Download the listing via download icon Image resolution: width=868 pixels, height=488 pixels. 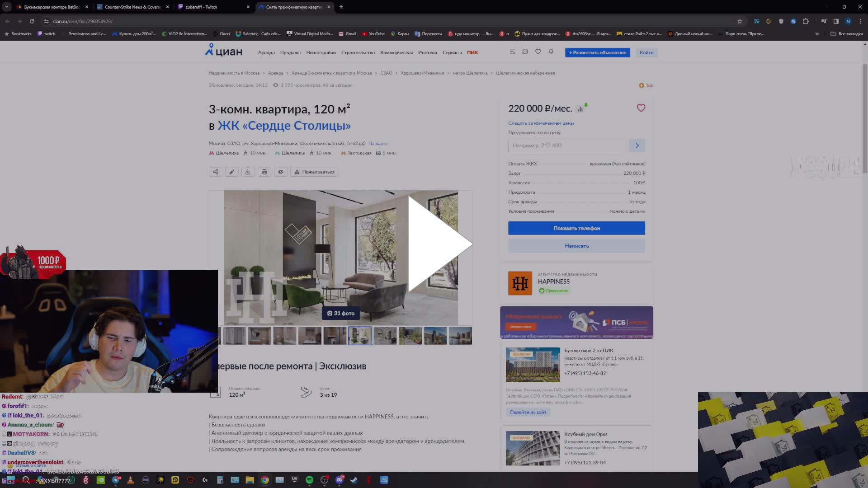[x=248, y=172]
